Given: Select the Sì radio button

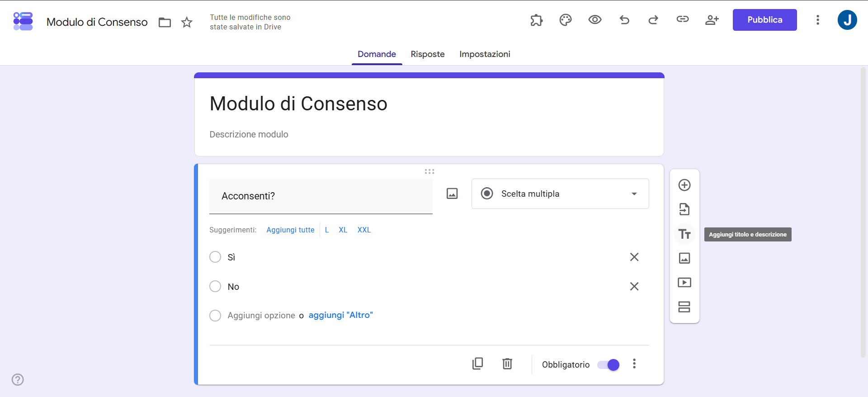Looking at the screenshot, I should tap(215, 257).
